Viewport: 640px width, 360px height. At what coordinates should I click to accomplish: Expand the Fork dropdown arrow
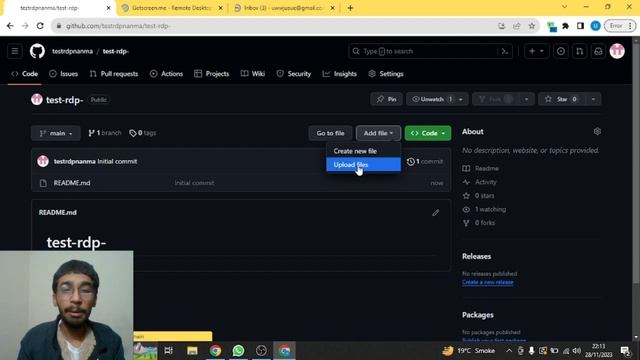(527, 99)
